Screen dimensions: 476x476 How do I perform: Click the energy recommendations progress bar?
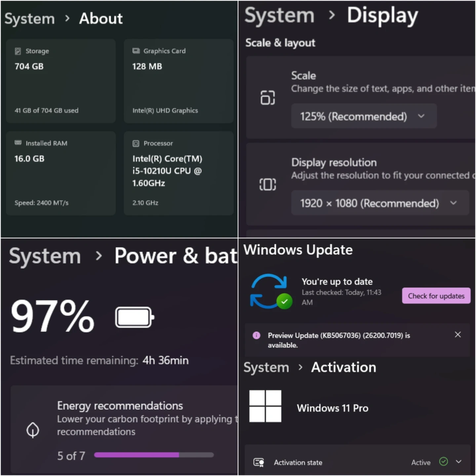[154, 455]
